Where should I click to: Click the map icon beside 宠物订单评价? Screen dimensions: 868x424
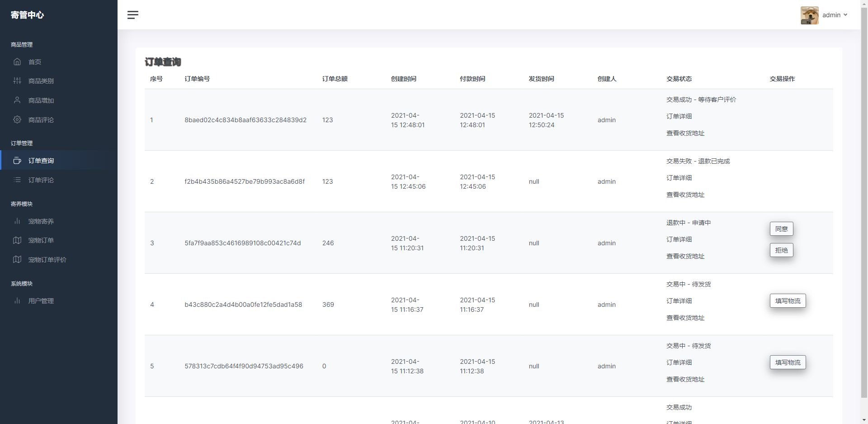tap(17, 259)
